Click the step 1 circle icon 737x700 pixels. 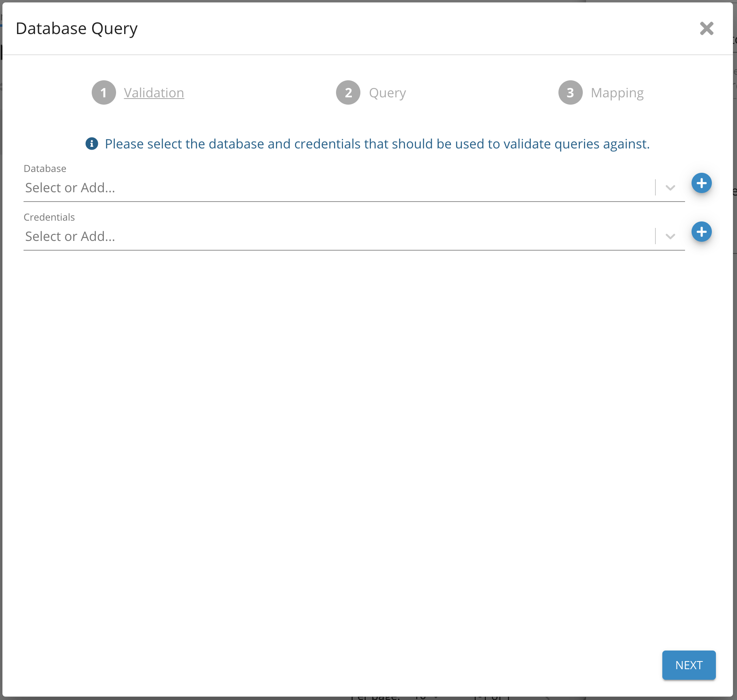click(104, 93)
